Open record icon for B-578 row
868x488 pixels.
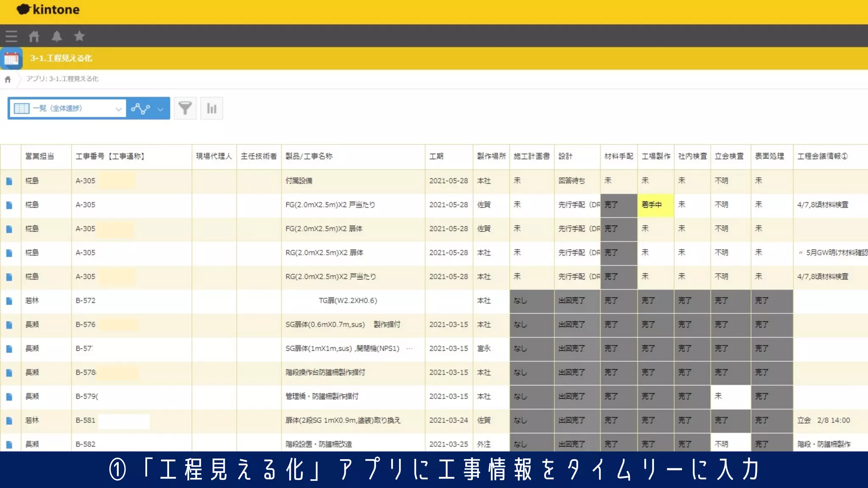[9, 373]
